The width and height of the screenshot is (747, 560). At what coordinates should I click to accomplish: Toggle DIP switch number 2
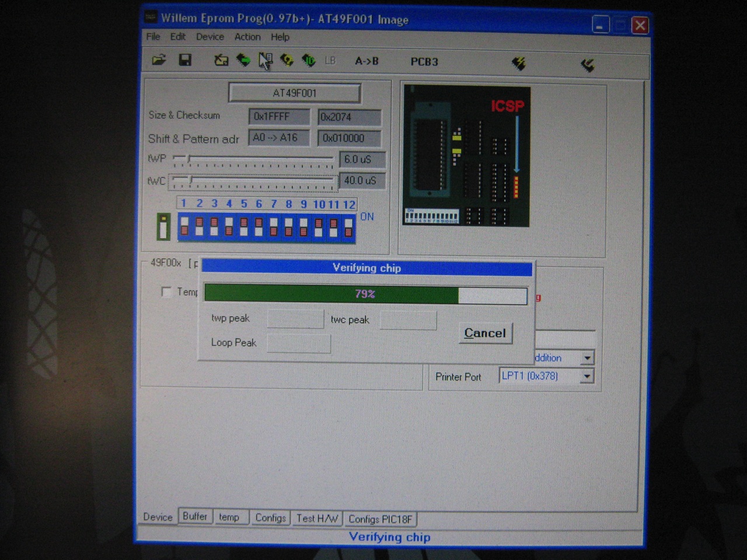pos(199,226)
